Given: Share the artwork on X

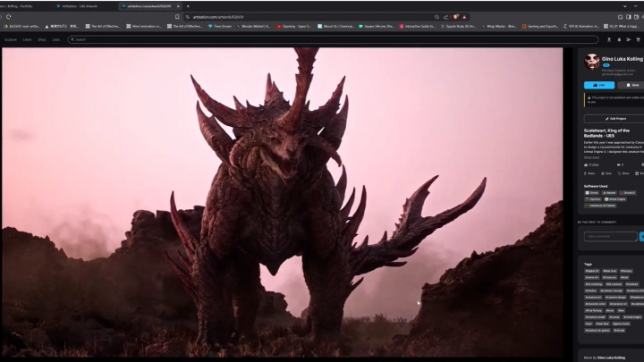Looking at the screenshot, I should tap(623, 173).
